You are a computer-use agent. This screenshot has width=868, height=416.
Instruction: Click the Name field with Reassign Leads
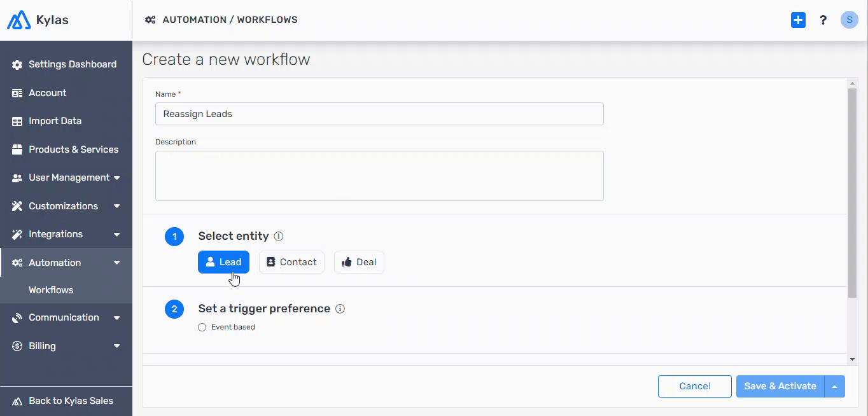[379, 114]
